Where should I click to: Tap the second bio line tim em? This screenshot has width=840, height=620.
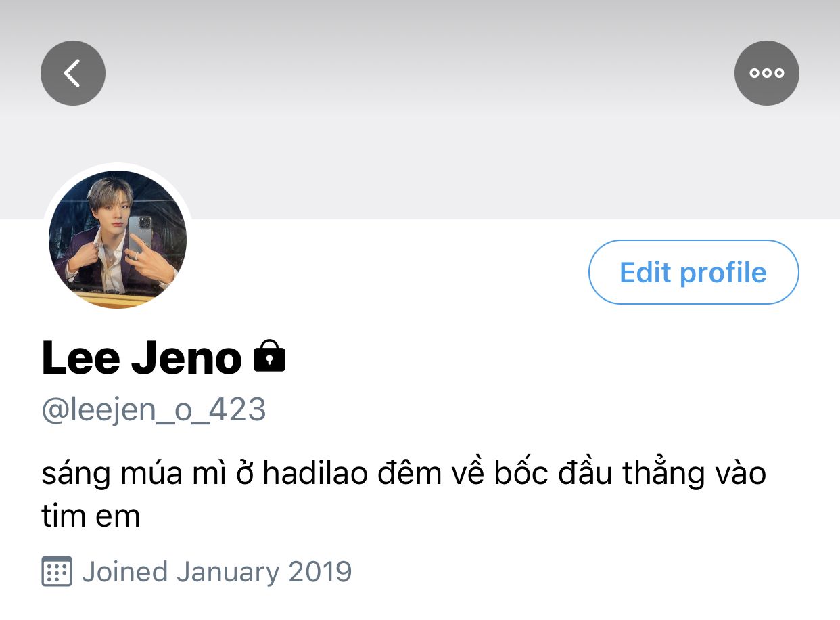(x=91, y=516)
